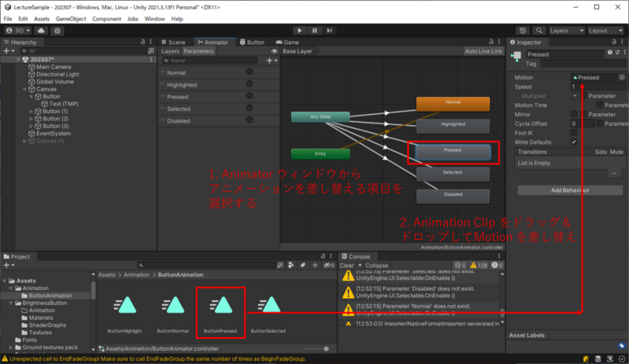The width and height of the screenshot is (629, 364).
Task: Open the BrightnessButton folder in Project
Action: [45, 303]
